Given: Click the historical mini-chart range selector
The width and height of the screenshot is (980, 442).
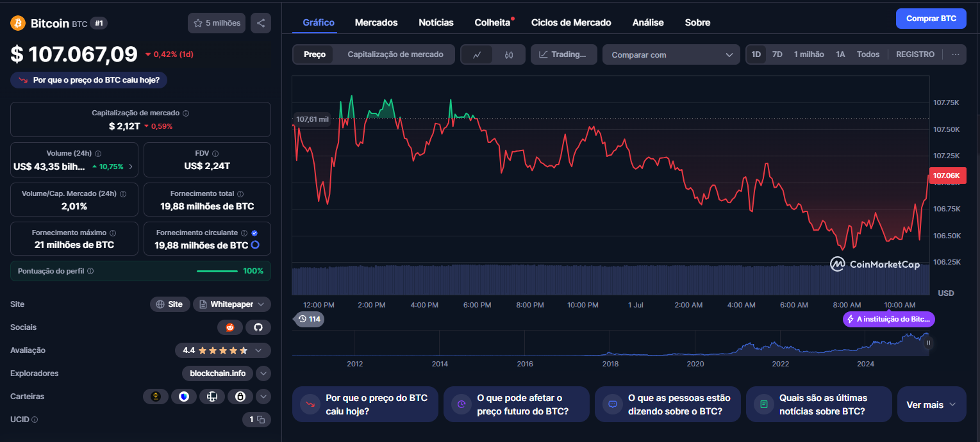Looking at the screenshot, I should 610,343.
